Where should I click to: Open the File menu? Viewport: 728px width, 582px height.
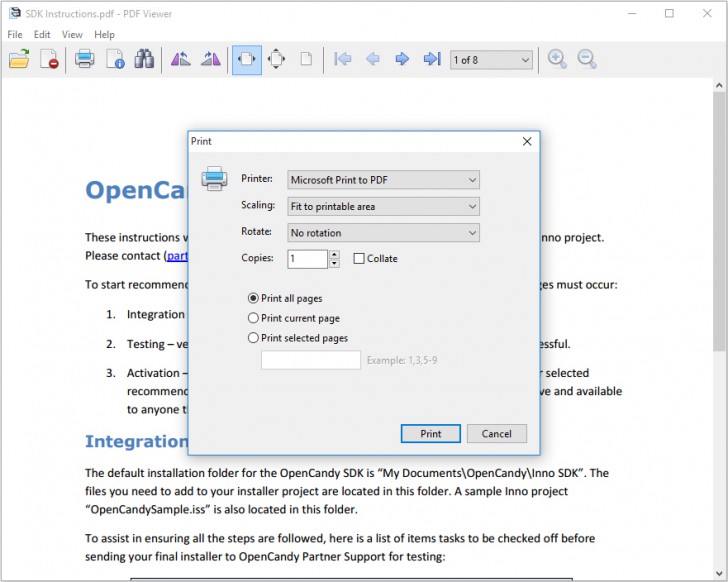[x=15, y=34]
